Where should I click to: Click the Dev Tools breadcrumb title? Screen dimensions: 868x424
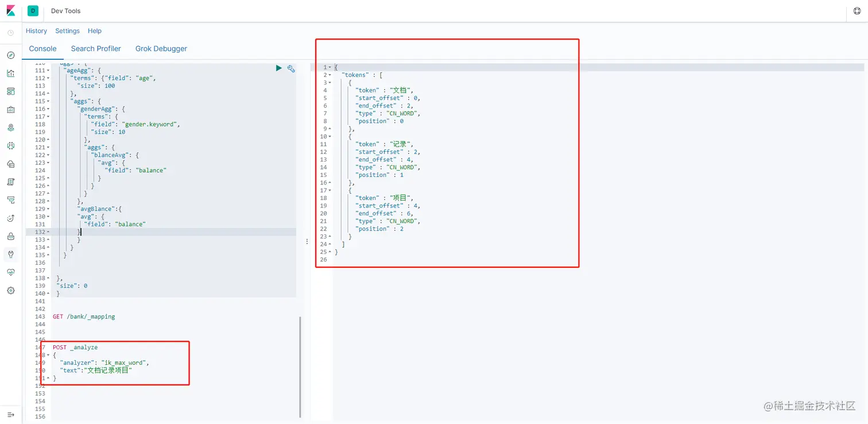point(65,11)
